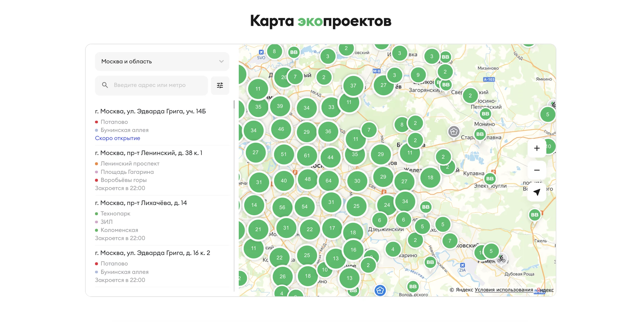The width and height of the screenshot is (644, 322).
Task: Zoom in the map with plus
Action: point(537,148)
